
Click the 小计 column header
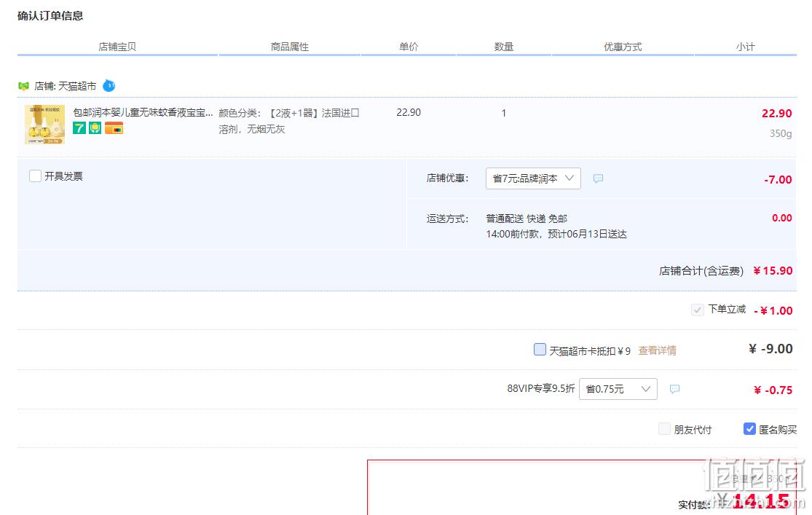point(746,47)
